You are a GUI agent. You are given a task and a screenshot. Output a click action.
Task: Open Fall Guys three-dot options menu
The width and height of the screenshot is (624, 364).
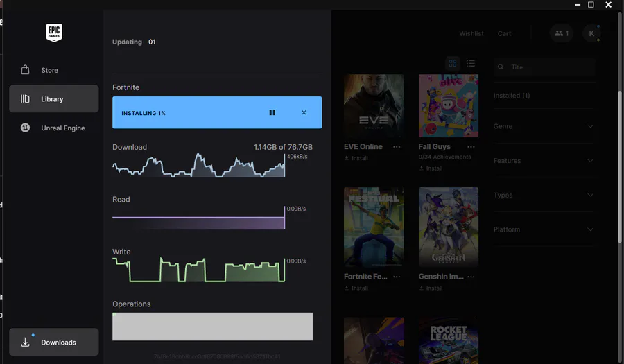[471, 147]
